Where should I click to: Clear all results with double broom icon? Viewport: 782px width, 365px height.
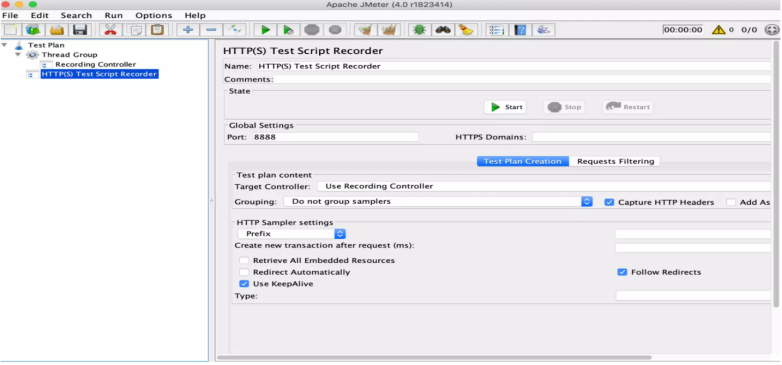click(389, 30)
